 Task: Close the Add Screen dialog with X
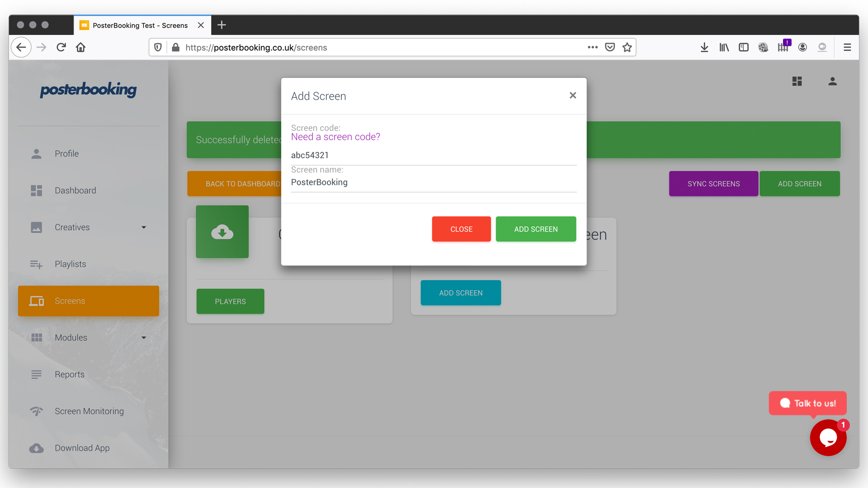pos(573,95)
